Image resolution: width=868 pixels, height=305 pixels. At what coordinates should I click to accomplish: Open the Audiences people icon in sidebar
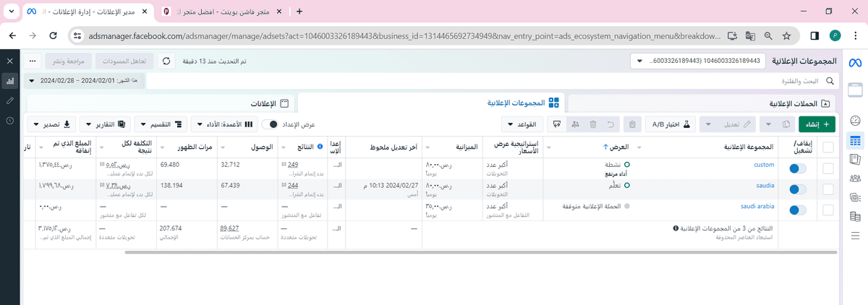pos(855,178)
